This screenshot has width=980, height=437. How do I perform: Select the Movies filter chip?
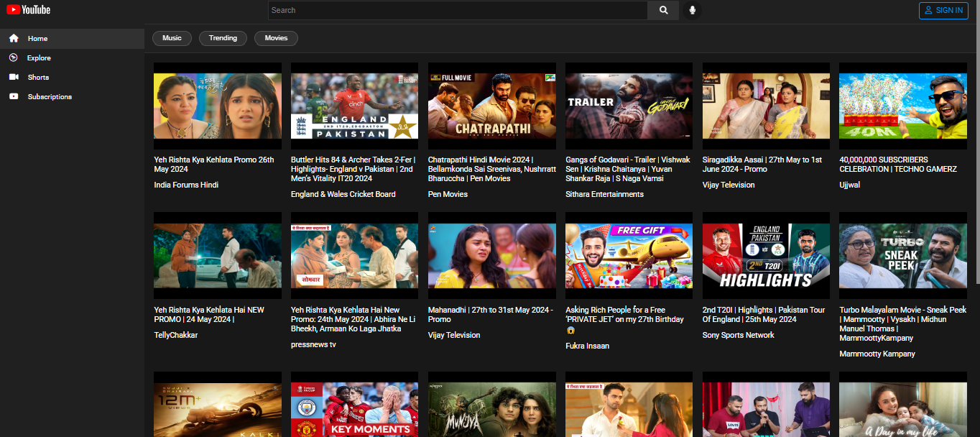(276, 38)
